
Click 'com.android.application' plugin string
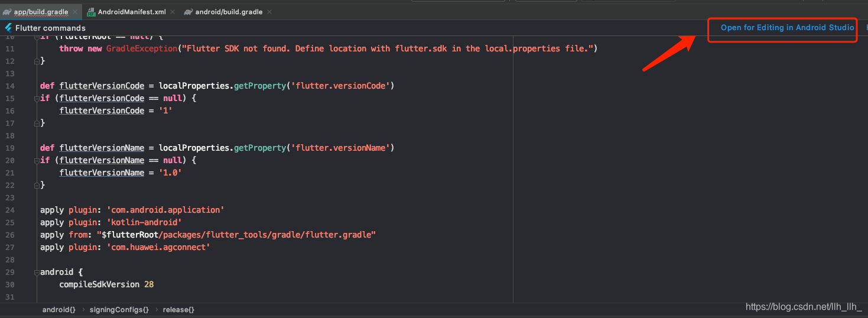[x=165, y=210]
